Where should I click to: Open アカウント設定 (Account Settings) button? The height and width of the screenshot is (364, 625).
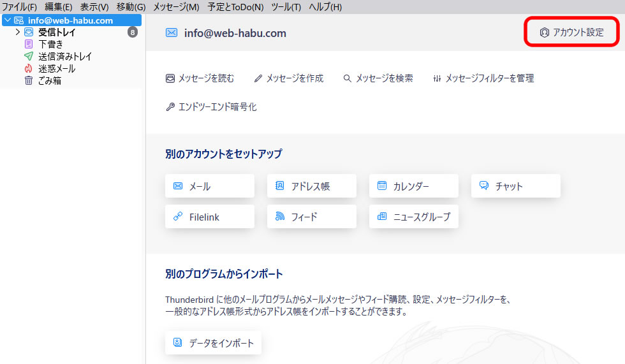(x=571, y=33)
